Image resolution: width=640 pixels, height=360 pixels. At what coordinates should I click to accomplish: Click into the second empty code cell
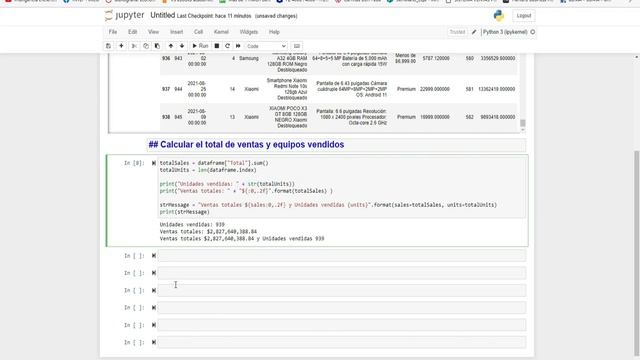(342, 273)
